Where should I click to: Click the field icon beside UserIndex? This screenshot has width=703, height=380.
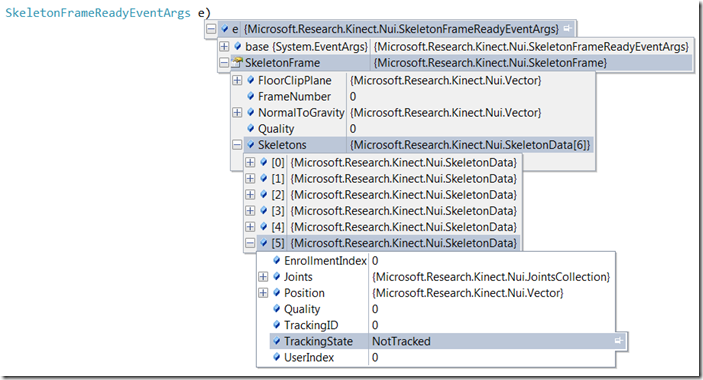277,357
